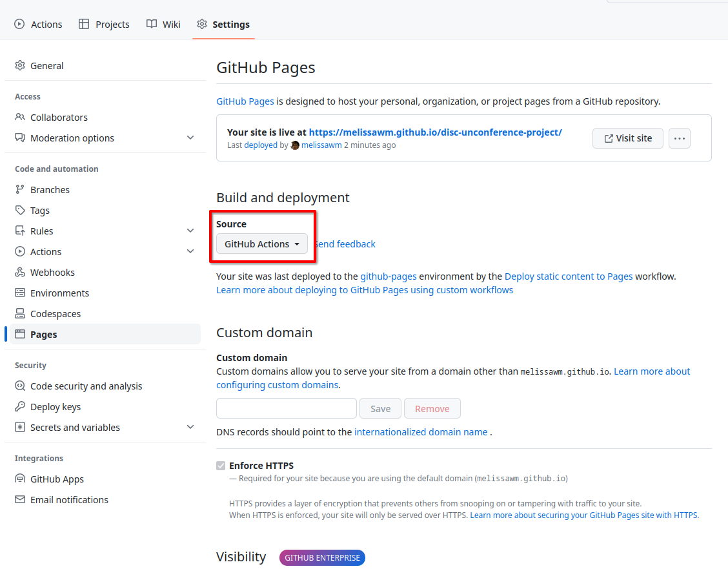Viewport: 728px width, 571px height.
Task: Expand Secrets and variables section
Action: point(190,428)
